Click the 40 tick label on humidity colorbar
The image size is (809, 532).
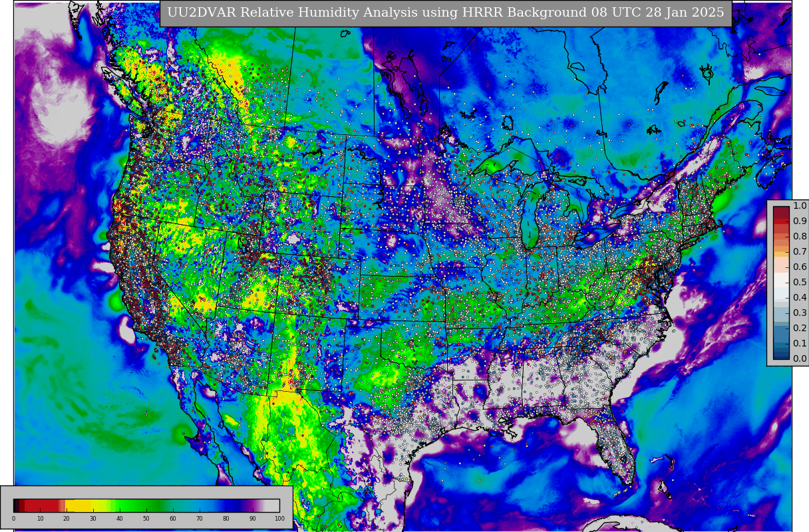pyautogui.click(x=120, y=519)
